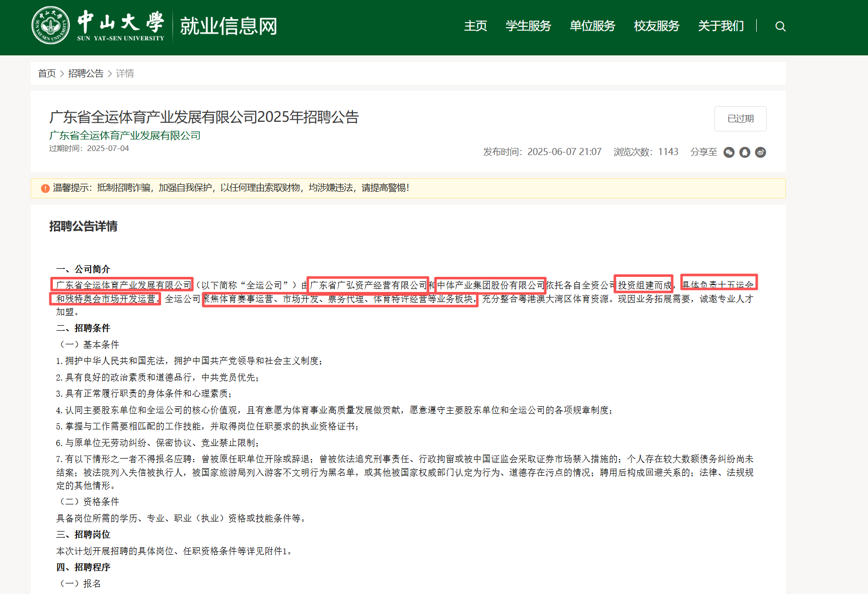Click the text 中体产业集团股份有限公司
Screen dimensions: 868x594
491,285
